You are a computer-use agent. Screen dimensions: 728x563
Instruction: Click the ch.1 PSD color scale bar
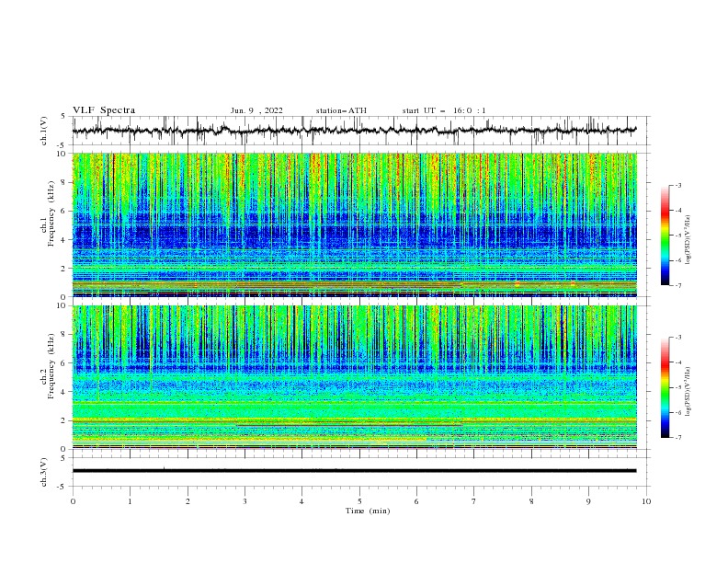(665, 235)
